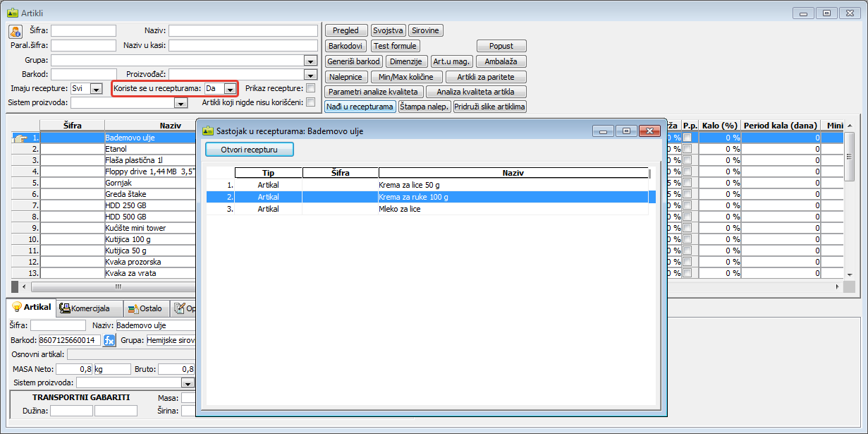
Task: Expand the Proizvođač dropdown
Action: [x=310, y=75]
